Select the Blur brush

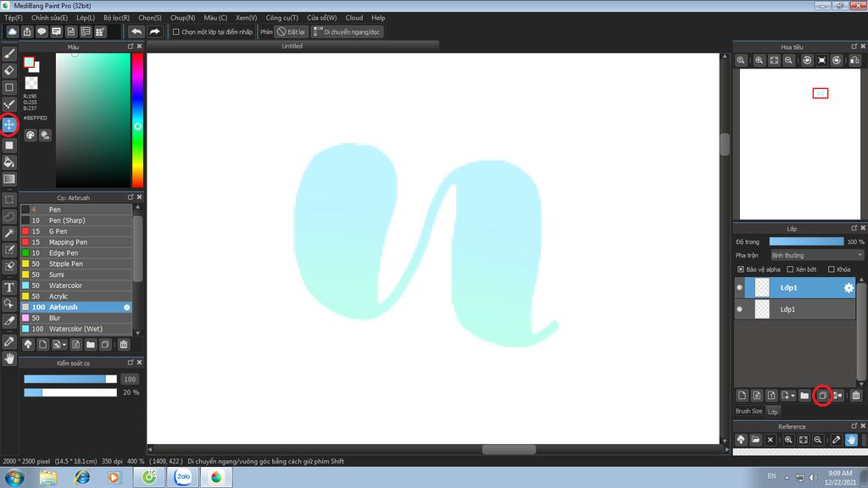pos(76,319)
